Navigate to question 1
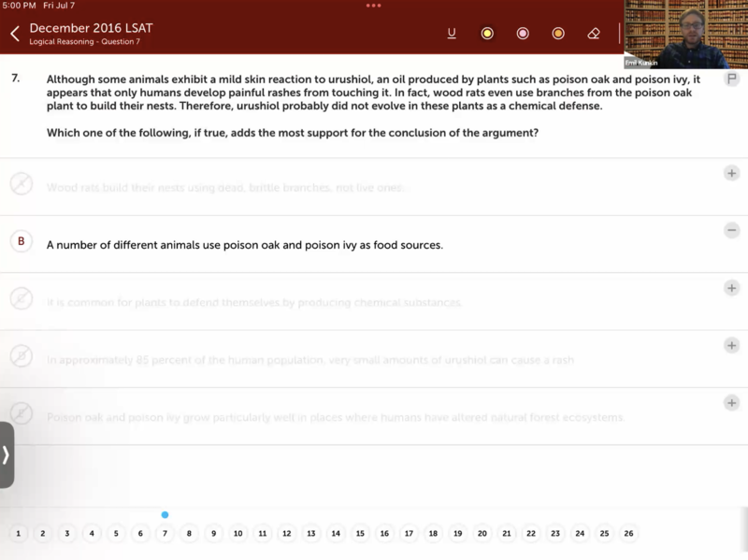This screenshot has height=560, width=748. 19,534
